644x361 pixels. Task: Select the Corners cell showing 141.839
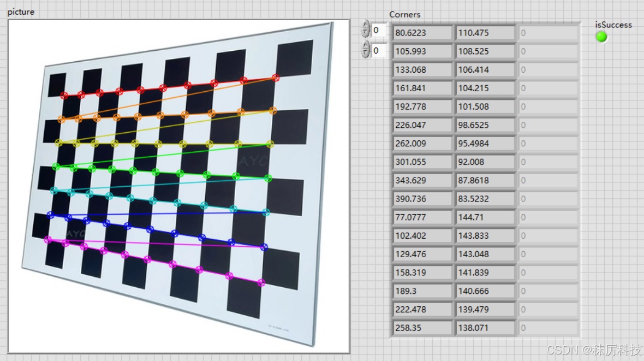pos(486,273)
